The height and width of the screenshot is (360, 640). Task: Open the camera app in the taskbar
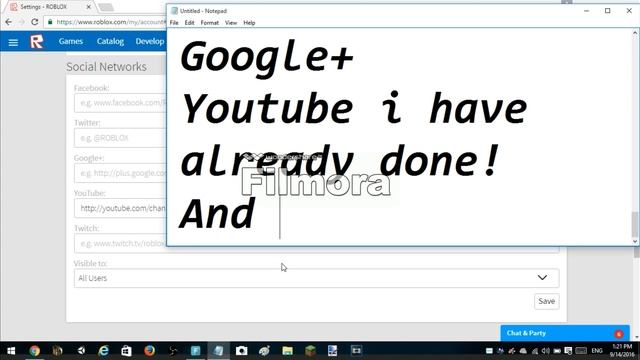pos(241,351)
